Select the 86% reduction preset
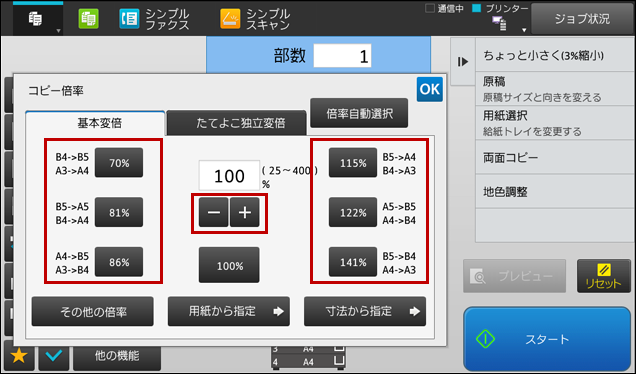The image size is (636, 374). tap(119, 262)
